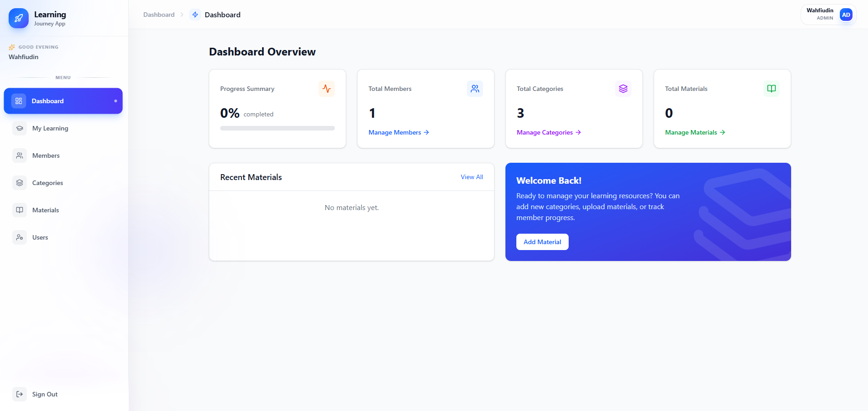Click the arrow after Manage Materials
This screenshot has height=411, width=868.
coord(722,132)
